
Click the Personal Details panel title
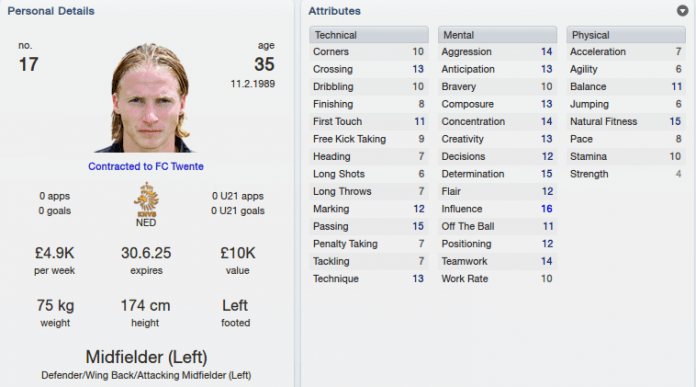[51, 11]
